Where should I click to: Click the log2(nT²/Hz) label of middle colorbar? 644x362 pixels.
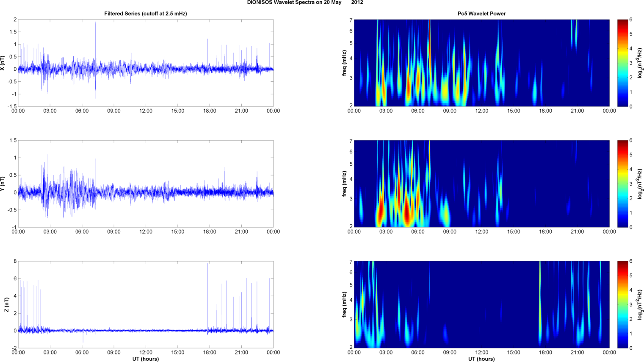(640, 184)
